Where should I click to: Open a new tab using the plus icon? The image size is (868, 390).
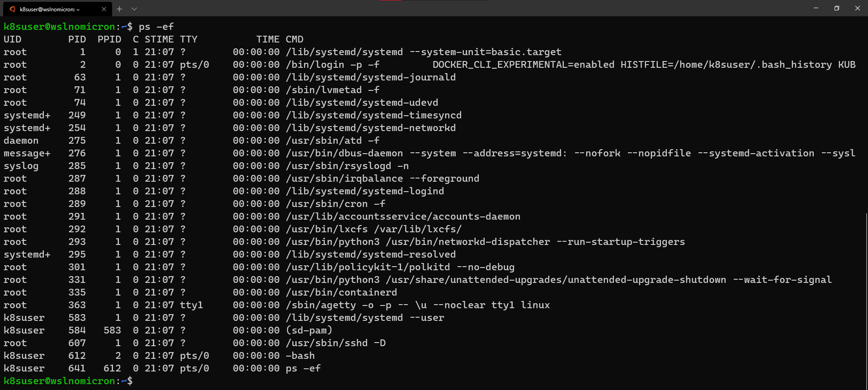pos(119,9)
